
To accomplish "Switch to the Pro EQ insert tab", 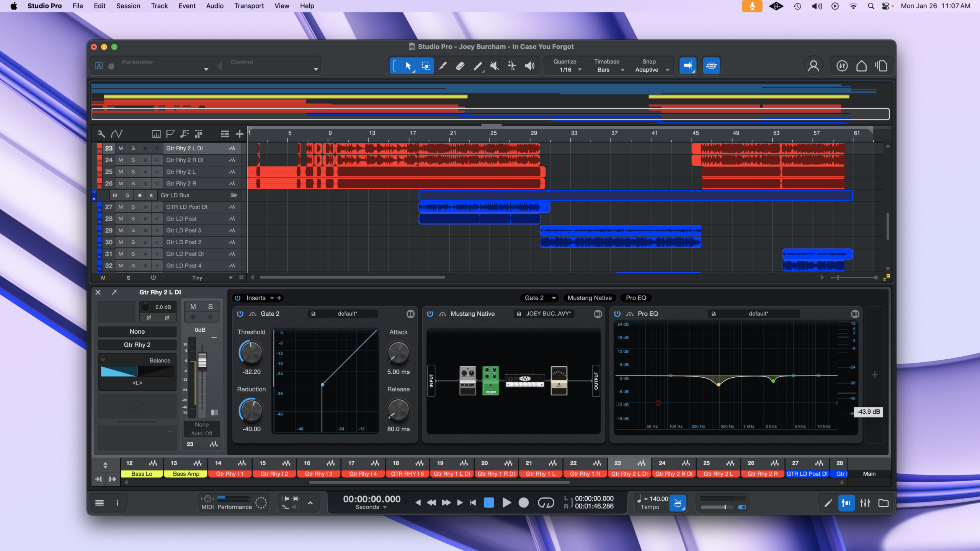I will click(x=635, y=298).
